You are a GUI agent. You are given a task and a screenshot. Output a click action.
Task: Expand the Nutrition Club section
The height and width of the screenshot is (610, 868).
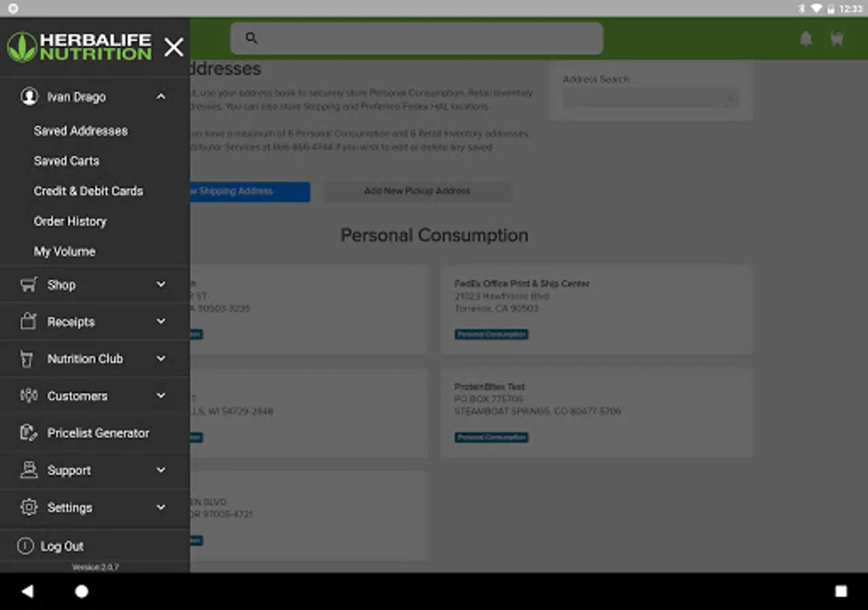point(161,359)
